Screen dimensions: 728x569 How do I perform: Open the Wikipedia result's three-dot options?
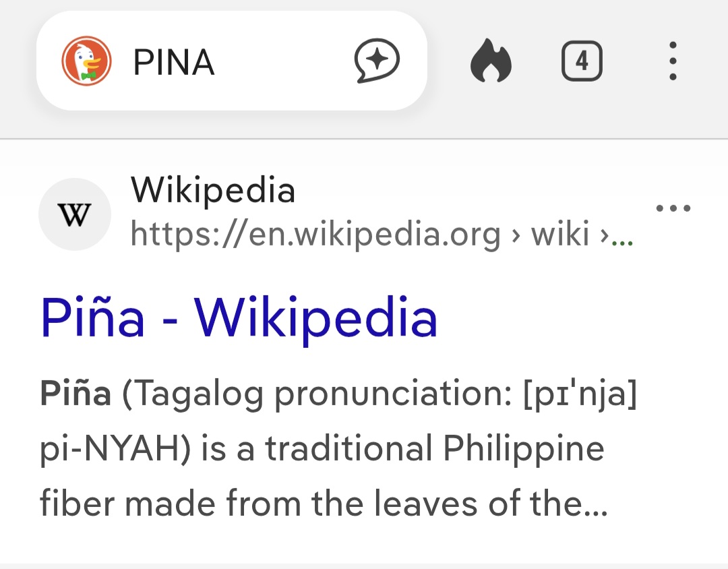pyautogui.click(x=673, y=208)
